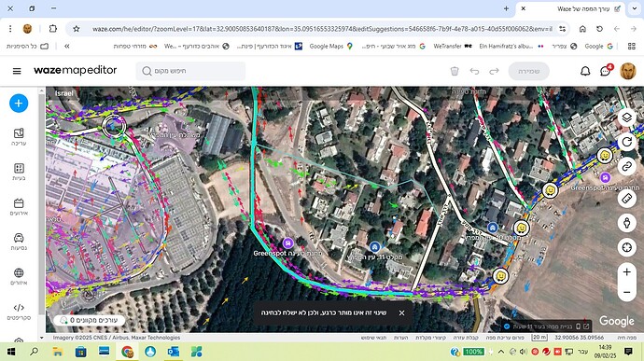Click the blue plus add-feature button
This screenshot has height=361, width=644.
tap(19, 104)
